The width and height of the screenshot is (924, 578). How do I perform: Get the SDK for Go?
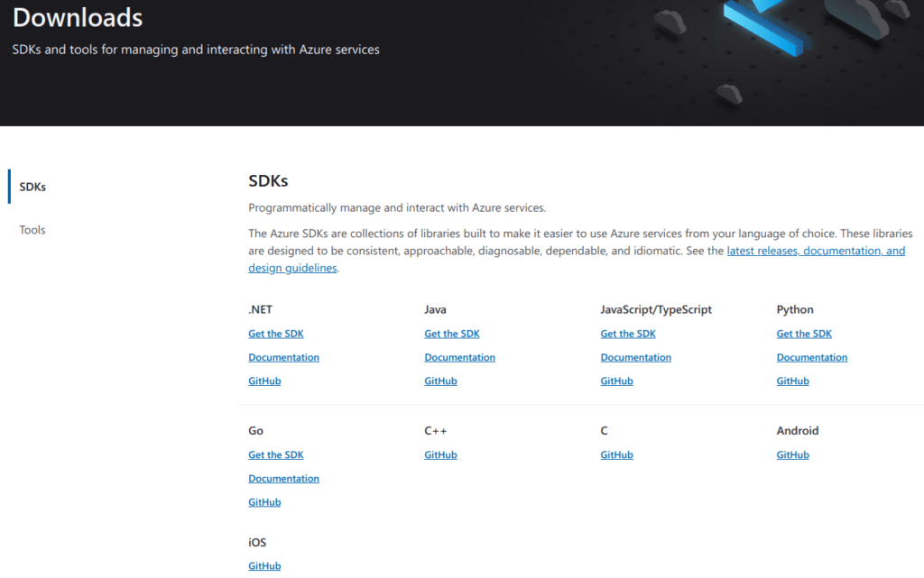276,455
